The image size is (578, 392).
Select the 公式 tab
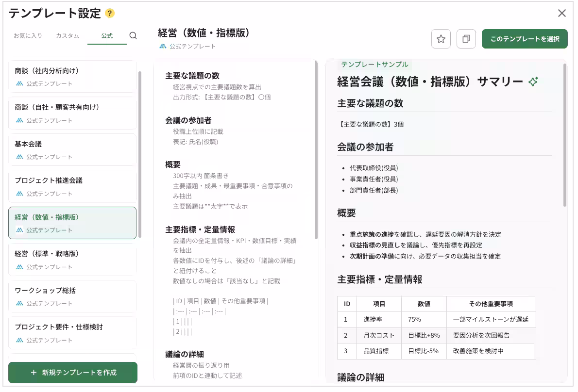pyautogui.click(x=107, y=36)
